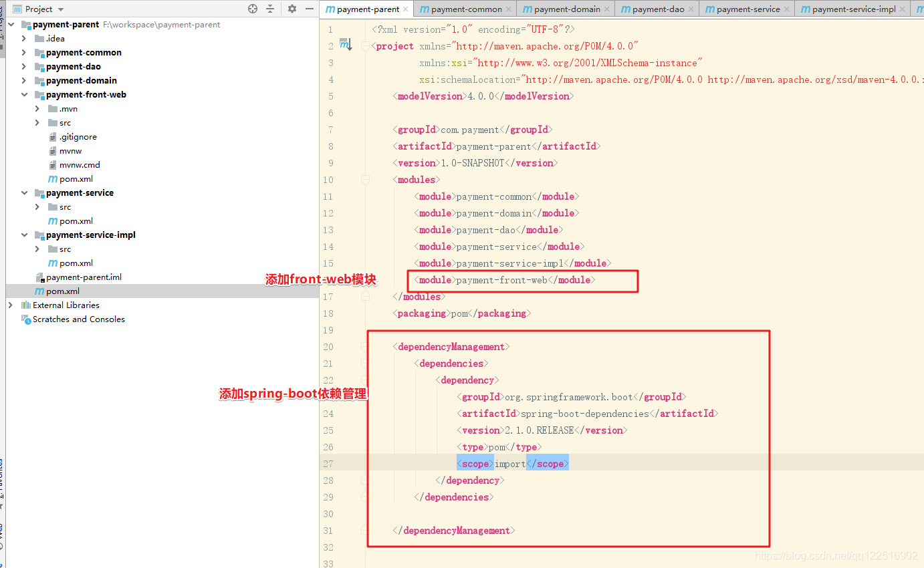Click scope value import on line 27
The image size is (924, 568).
coord(510,464)
